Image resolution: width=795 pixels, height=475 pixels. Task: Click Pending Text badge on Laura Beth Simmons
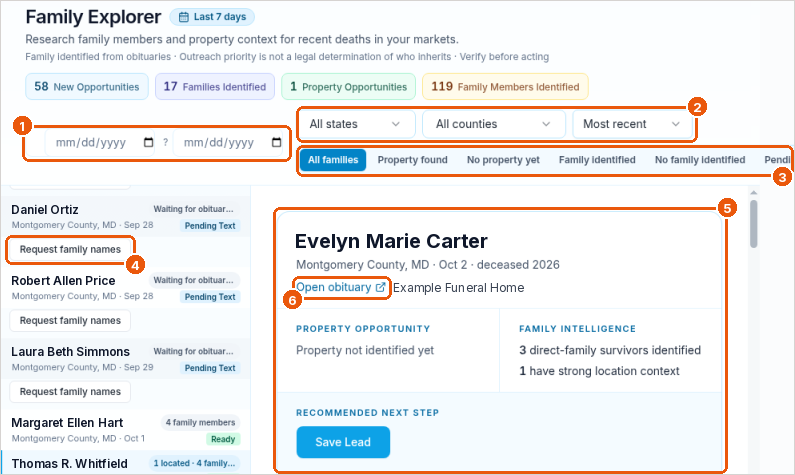210,368
